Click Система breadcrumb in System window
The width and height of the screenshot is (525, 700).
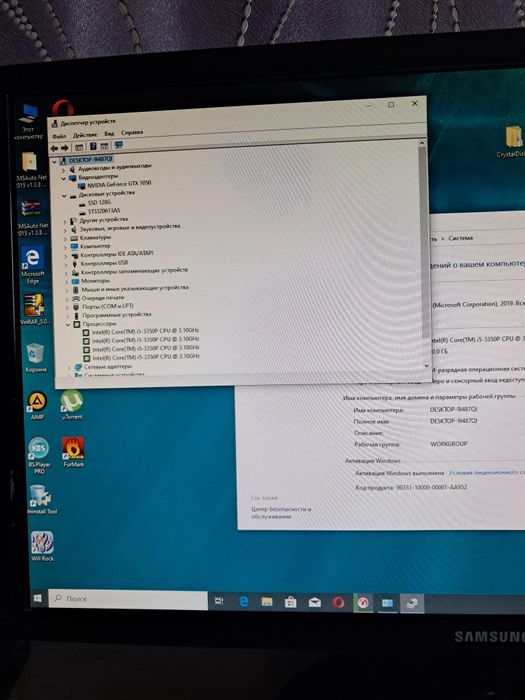pyautogui.click(x=460, y=238)
